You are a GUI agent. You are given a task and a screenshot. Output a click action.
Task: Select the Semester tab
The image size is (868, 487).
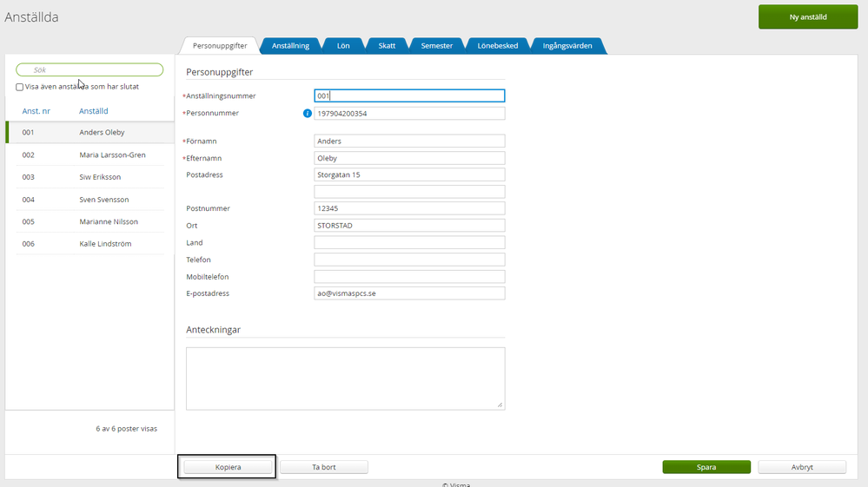(436, 46)
